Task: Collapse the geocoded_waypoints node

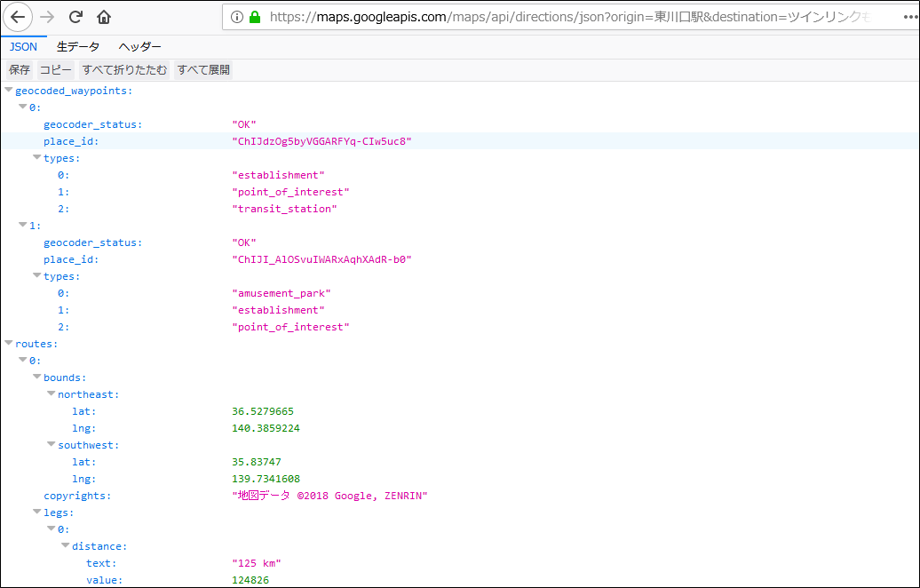Action: (8, 90)
